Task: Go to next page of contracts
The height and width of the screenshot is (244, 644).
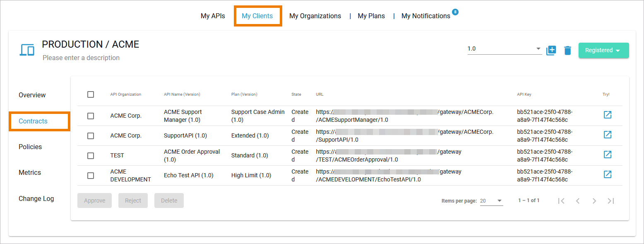Action: (x=594, y=201)
